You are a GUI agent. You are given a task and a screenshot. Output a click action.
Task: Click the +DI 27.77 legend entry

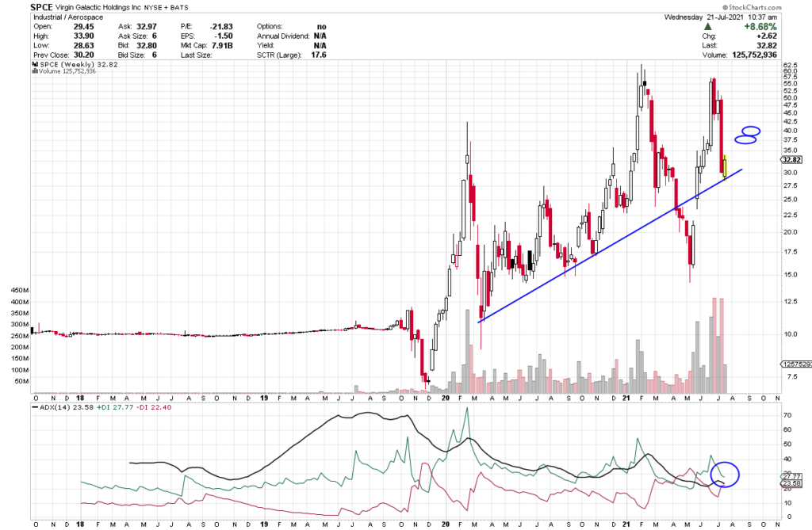(x=115, y=407)
